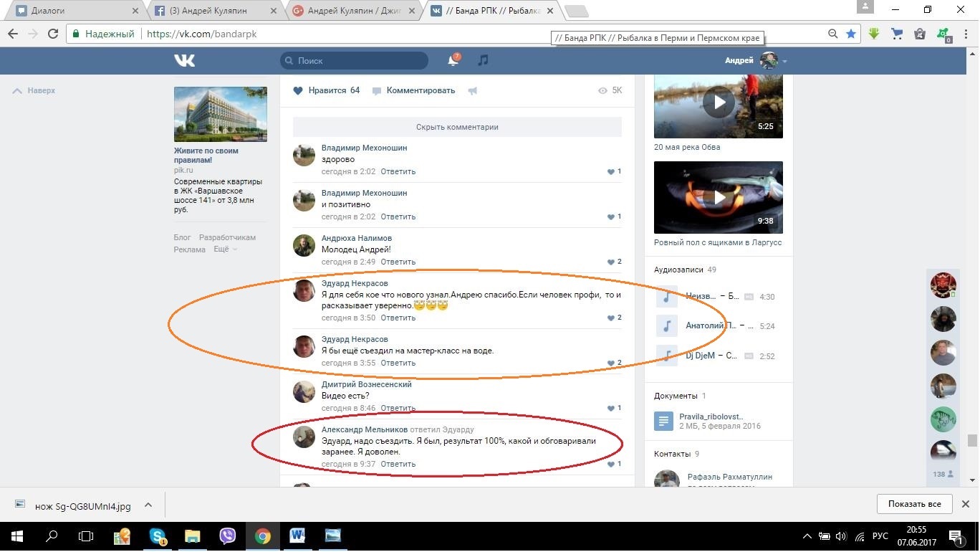Click shopping cart extension icon

point(897,34)
